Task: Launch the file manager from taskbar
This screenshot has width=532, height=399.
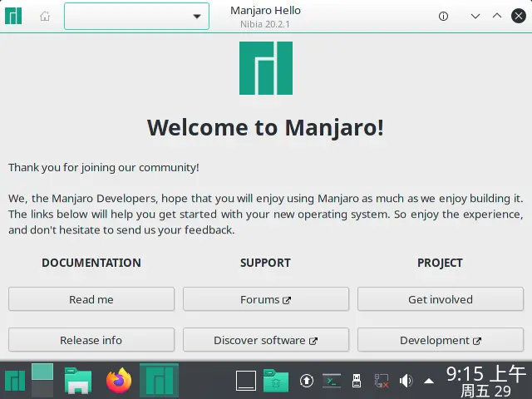Action: pyautogui.click(x=78, y=381)
